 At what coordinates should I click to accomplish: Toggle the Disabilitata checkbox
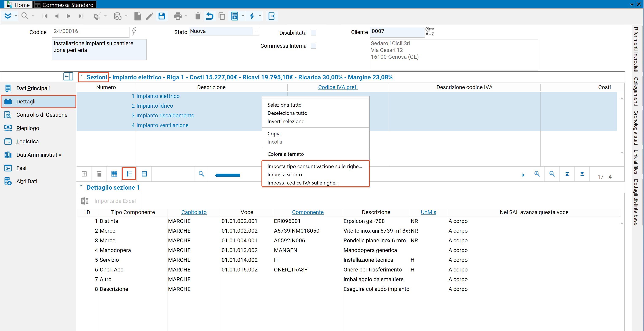tap(313, 33)
